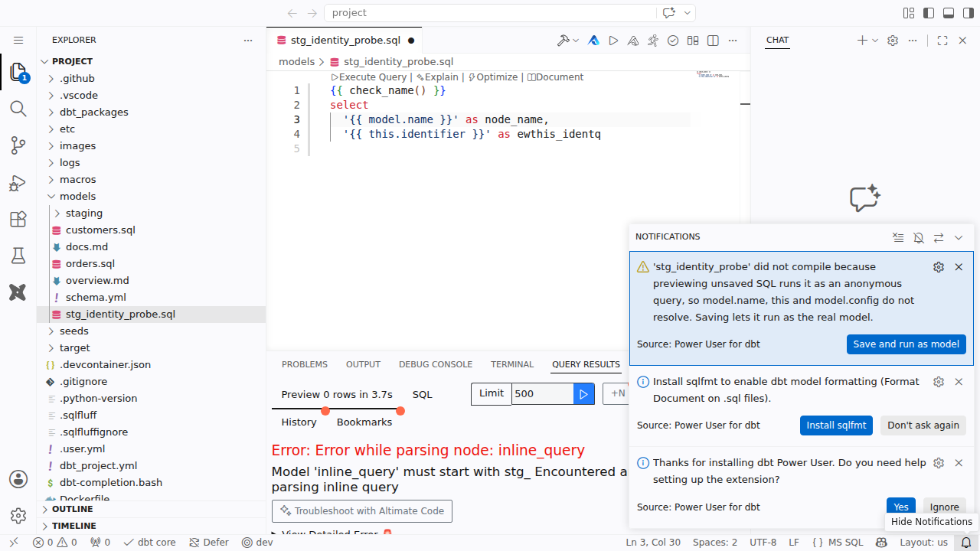Open editor More Actions ellipsis
This screenshot has height=551, width=980.
click(x=733, y=41)
